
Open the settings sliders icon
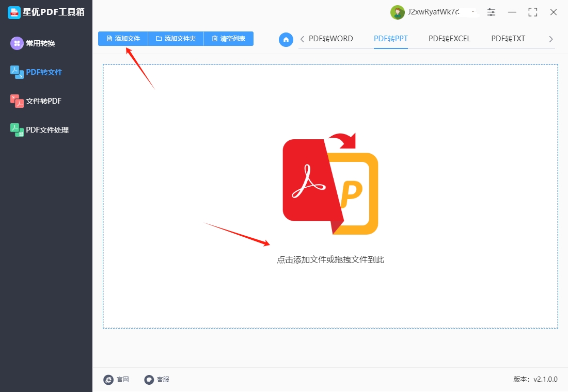(x=491, y=12)
